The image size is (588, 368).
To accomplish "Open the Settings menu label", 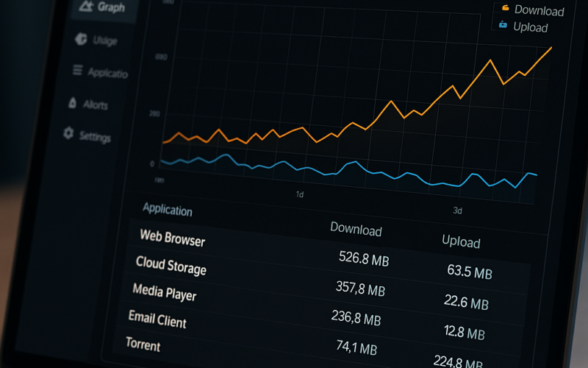I will click(x=96, y=137).
